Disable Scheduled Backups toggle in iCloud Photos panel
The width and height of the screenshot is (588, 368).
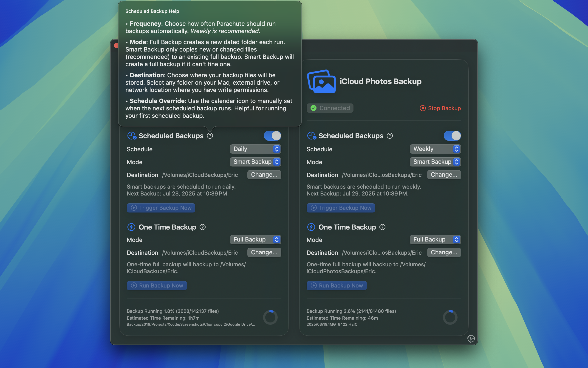tap(452, 136)
